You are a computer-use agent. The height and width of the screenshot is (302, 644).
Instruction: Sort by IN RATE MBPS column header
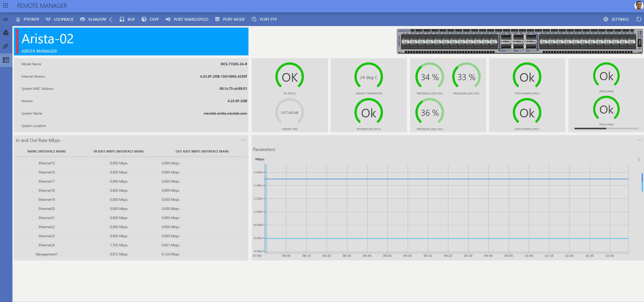(x=119, y=151)
